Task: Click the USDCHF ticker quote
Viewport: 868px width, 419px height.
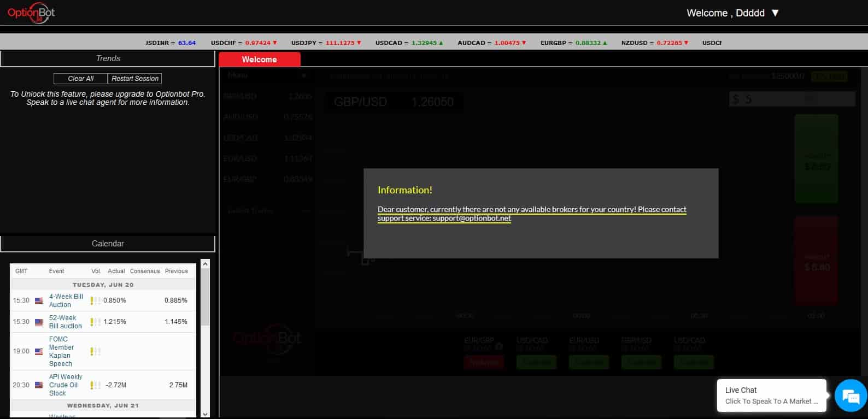Action: tap(244, 43)
